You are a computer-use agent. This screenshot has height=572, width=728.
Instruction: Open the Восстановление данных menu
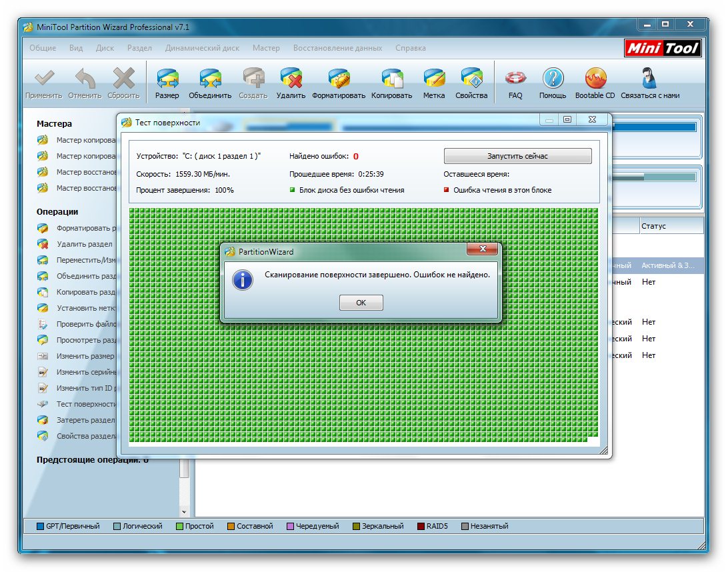point(337,48)
